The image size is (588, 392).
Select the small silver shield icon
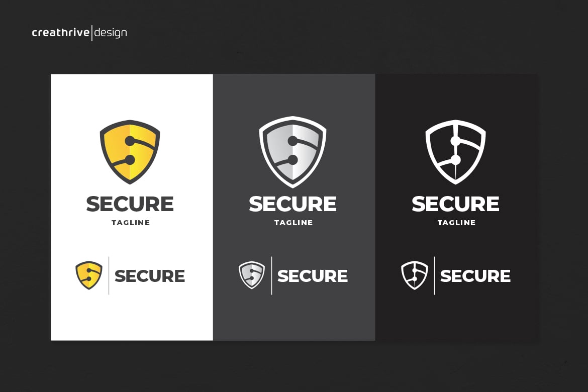click(252, 275)
